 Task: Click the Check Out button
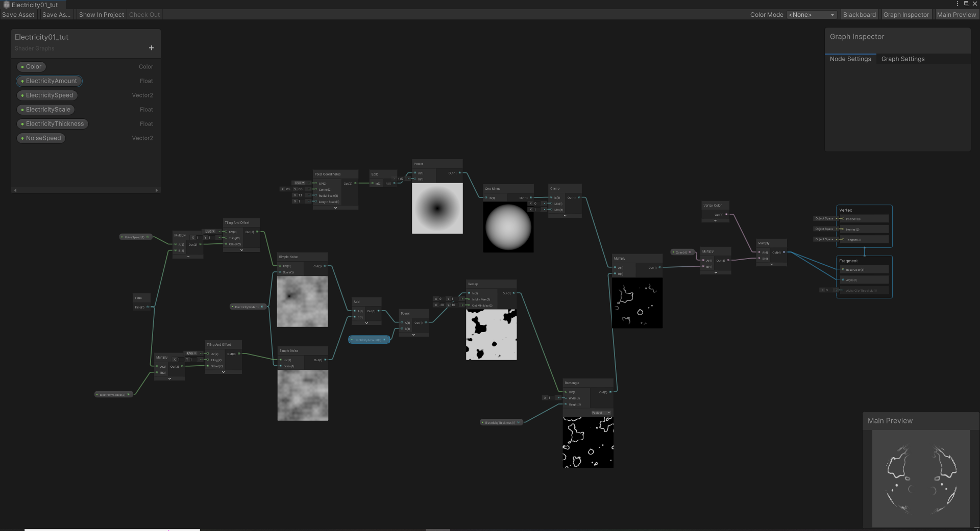click(x=144, y=15)
